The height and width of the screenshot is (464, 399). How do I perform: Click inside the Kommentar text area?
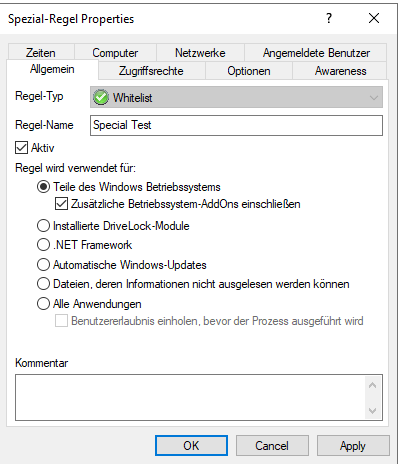(190, 397)
